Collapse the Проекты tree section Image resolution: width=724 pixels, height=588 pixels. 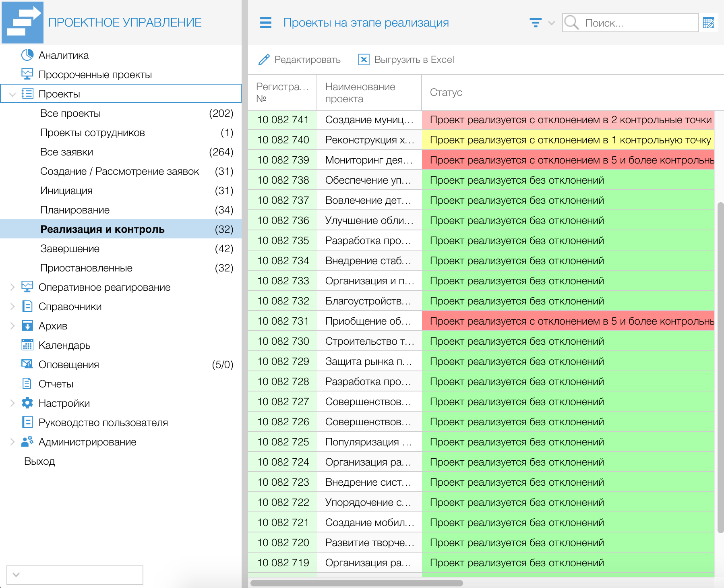[12, 94]
